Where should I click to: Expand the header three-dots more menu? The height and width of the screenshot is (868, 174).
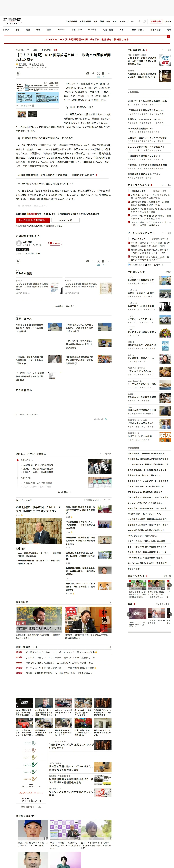pos(132,21)
